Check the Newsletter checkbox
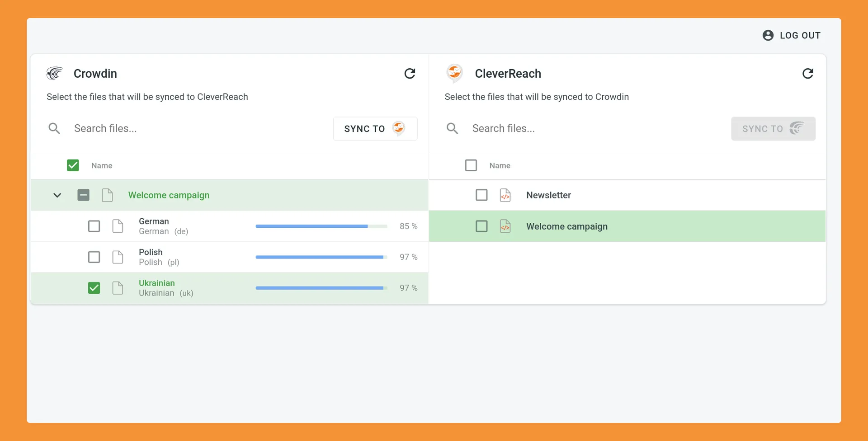The image size is (868, 441). (x=481, y=195)
